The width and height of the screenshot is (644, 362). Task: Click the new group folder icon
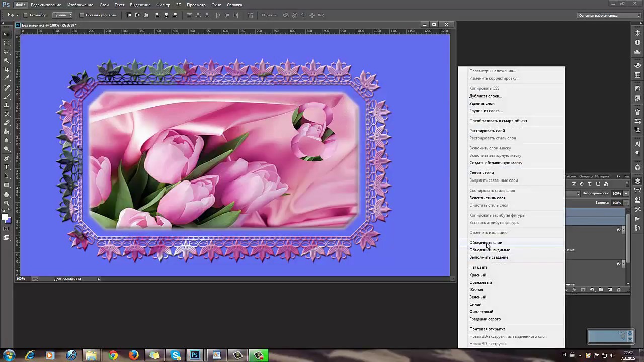pyautogui.click(x=601, y=290)
